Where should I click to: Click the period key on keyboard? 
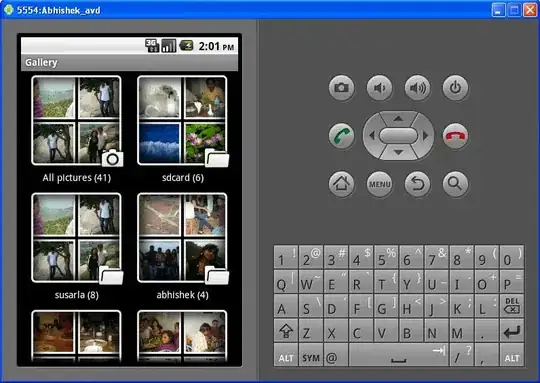click(x=487, y=331)
